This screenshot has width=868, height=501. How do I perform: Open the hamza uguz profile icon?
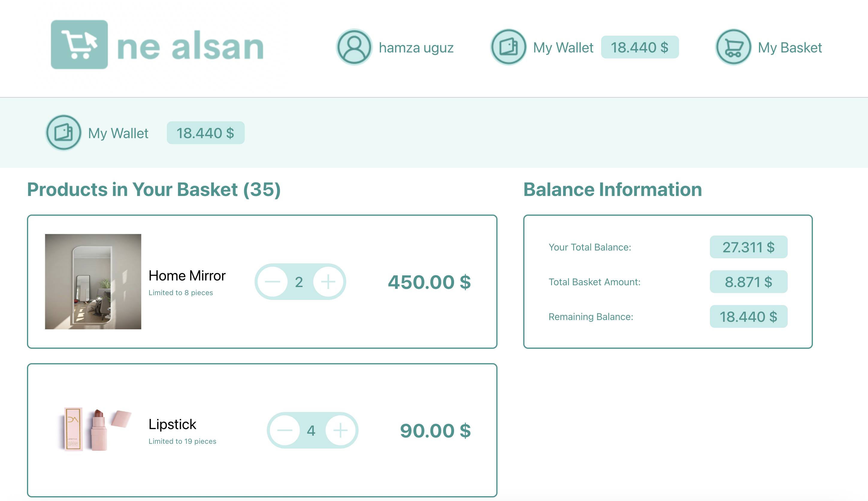coord(354,47)
